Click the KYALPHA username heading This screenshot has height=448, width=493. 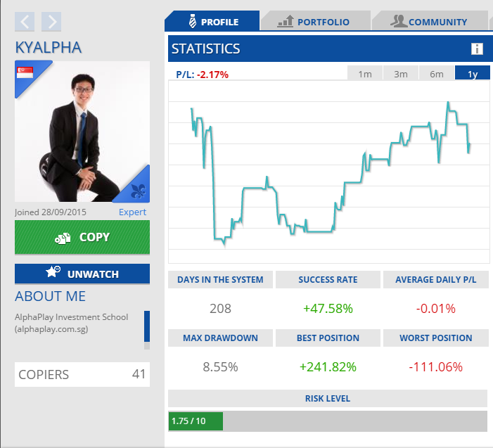(49, 47)
